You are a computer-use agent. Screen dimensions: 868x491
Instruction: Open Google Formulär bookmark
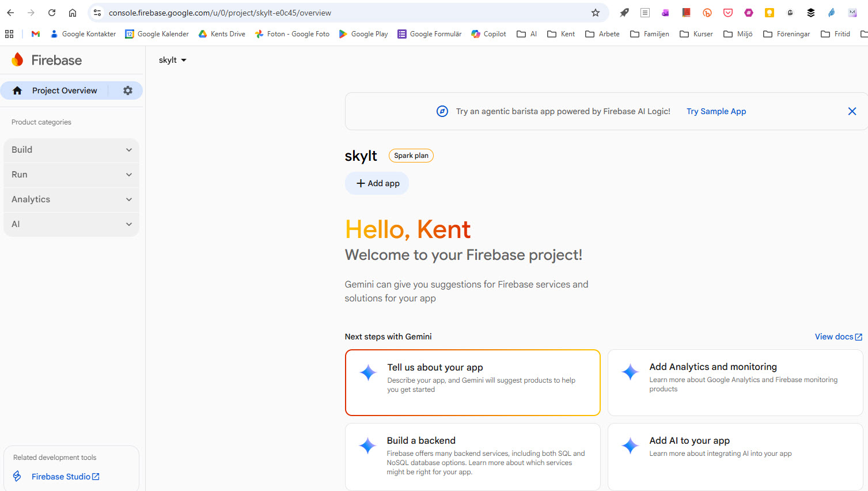(x=430, y=34)
